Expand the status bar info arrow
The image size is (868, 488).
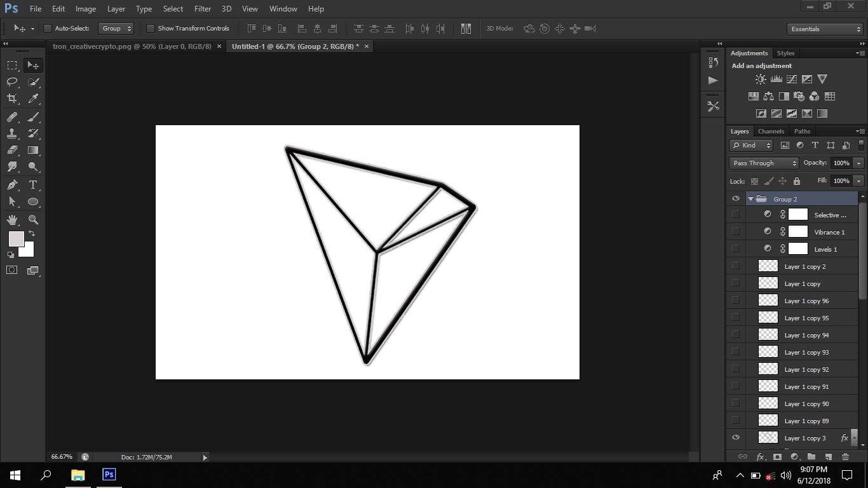(205, 457)
